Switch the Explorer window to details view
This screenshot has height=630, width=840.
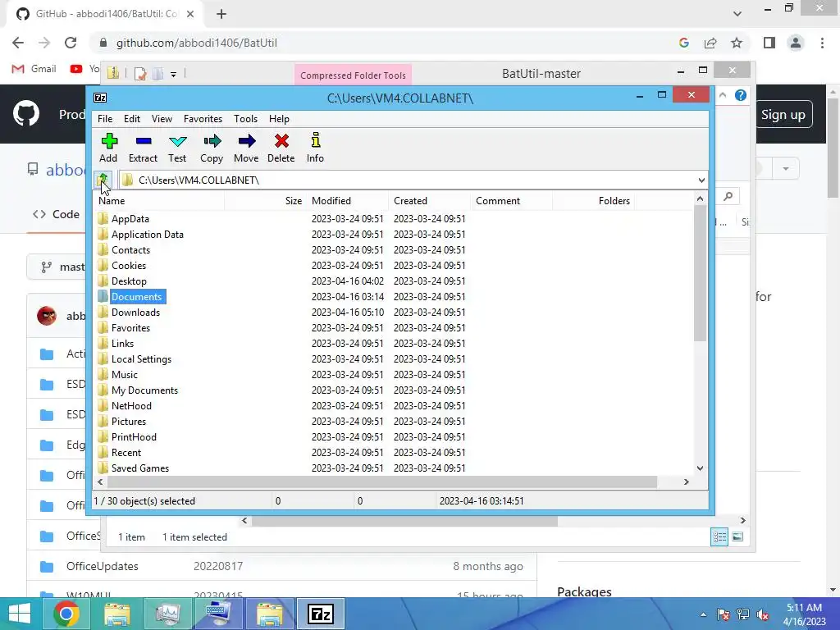(x=719, y=536)
